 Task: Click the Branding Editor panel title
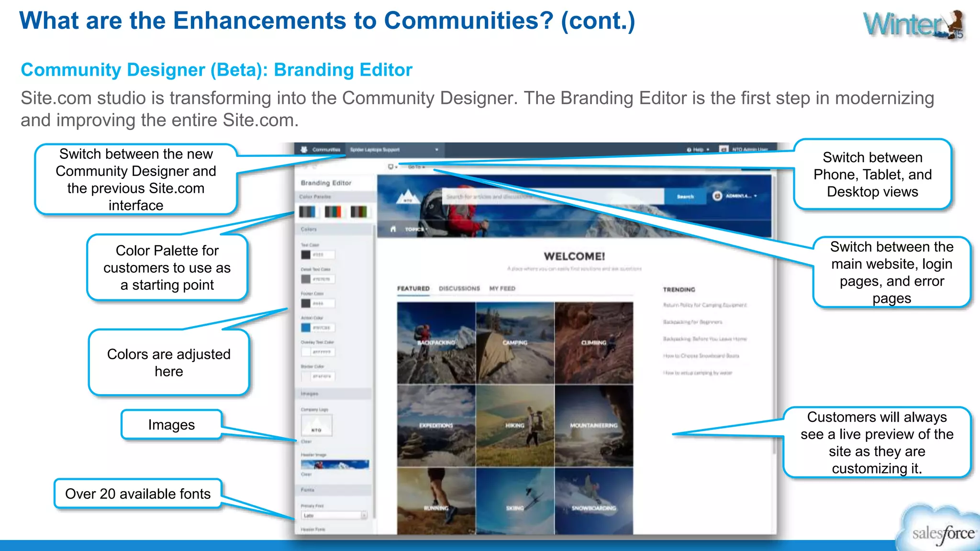[x=326, y=183]
